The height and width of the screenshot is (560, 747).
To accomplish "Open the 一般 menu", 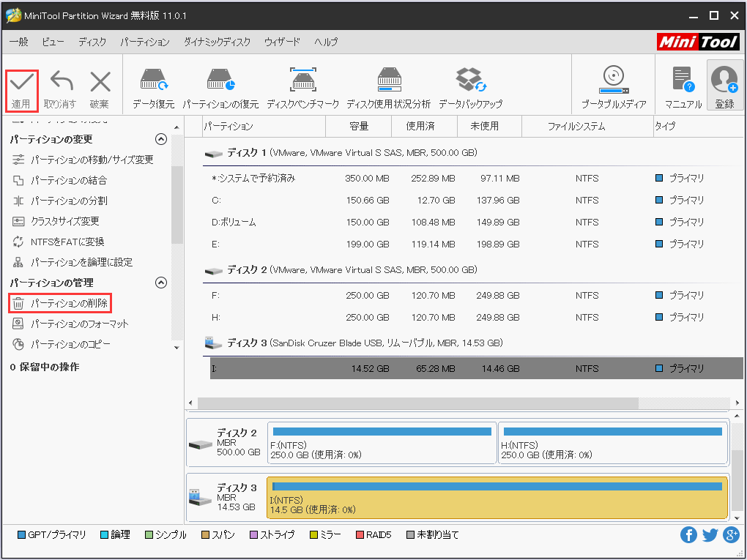I will (18, 42).
